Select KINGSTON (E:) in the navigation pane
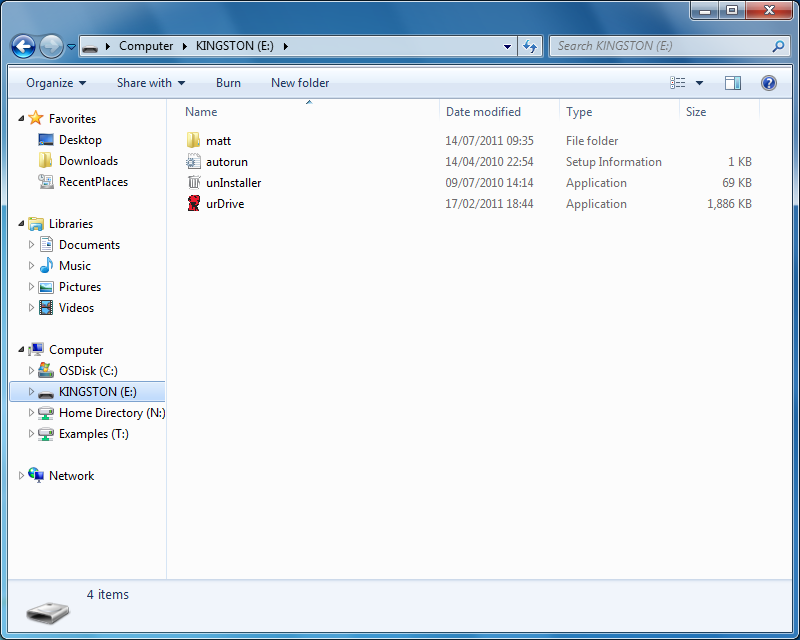 tap(87, 391)
